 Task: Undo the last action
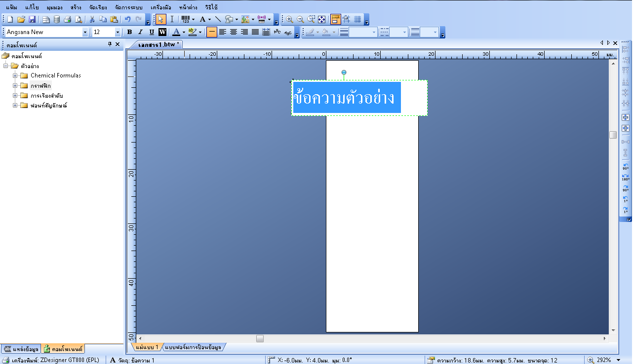click(127, 19)
